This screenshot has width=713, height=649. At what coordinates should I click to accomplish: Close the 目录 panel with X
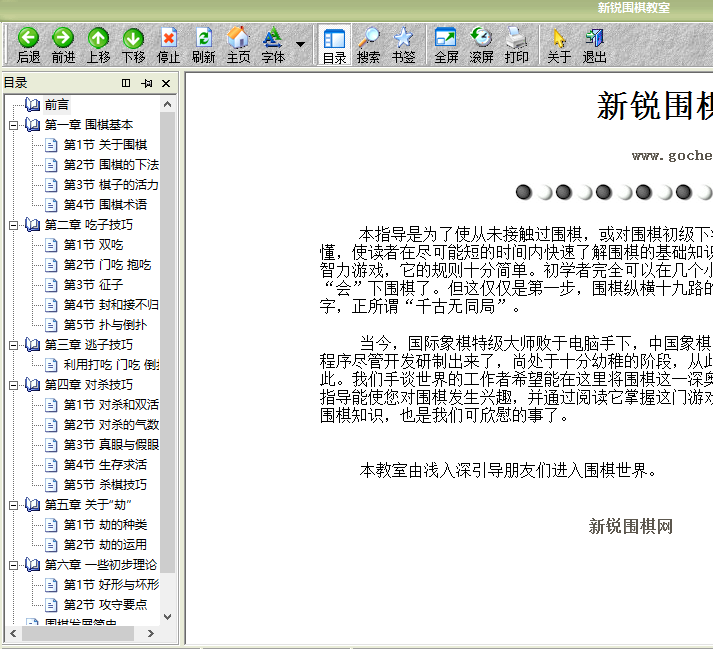click(166, 83)
